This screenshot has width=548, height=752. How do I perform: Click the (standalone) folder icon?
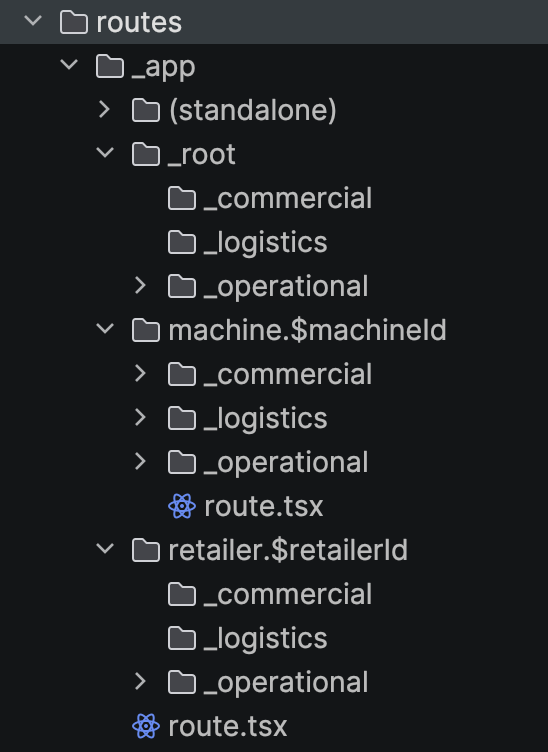pos(146,110)
